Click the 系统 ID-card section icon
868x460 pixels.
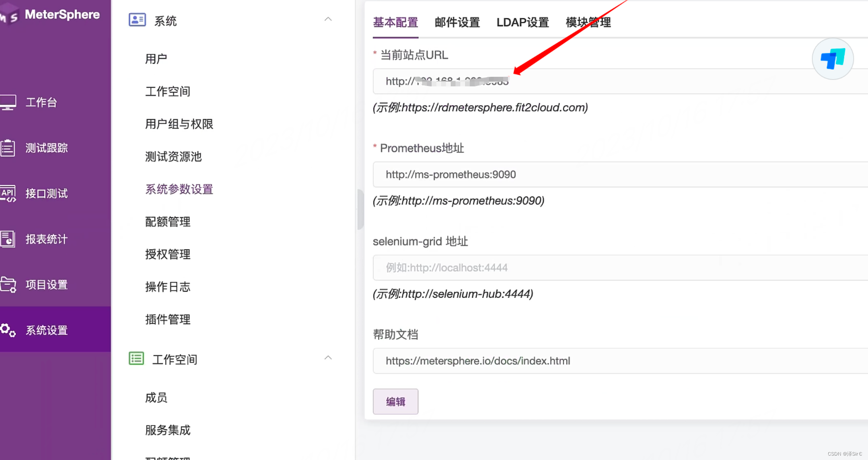[137, 19]
